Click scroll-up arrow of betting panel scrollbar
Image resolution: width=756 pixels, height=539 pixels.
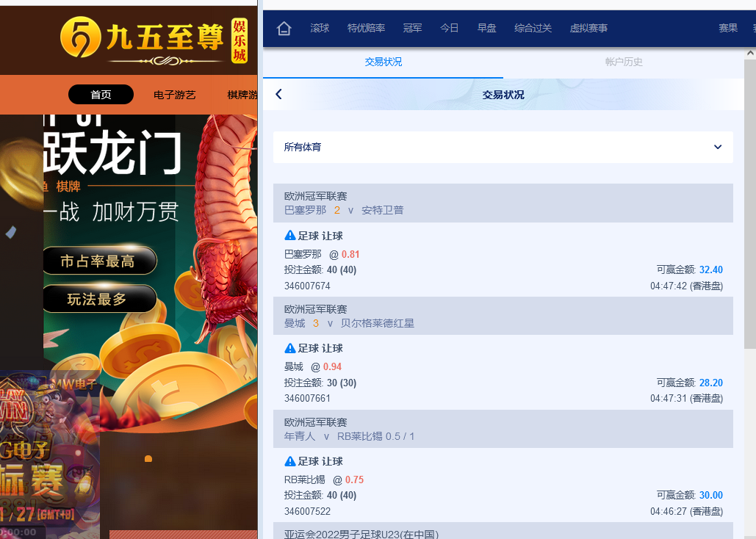click(750, 53)
